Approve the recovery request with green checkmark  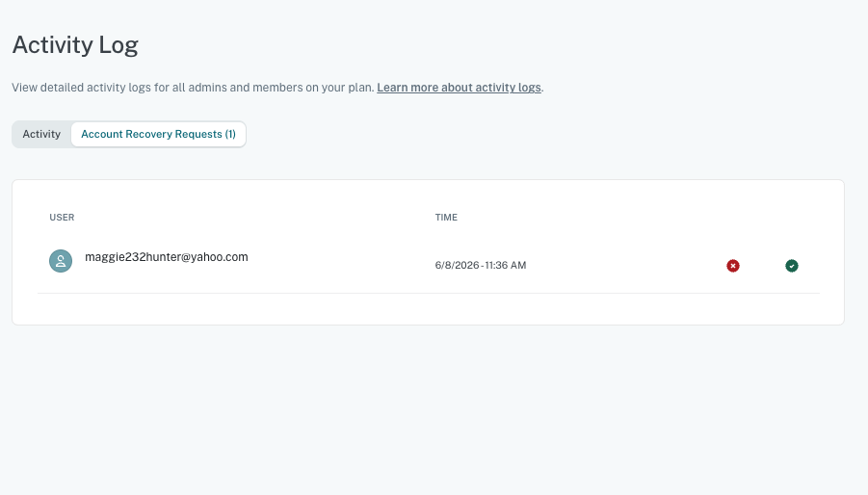[x=792, y=266]
